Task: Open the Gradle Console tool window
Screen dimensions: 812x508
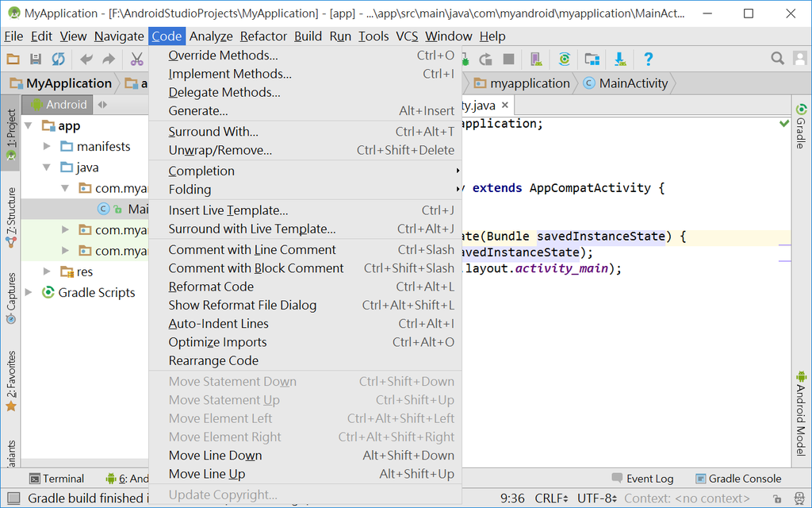Action: click(x=738, y=479)
